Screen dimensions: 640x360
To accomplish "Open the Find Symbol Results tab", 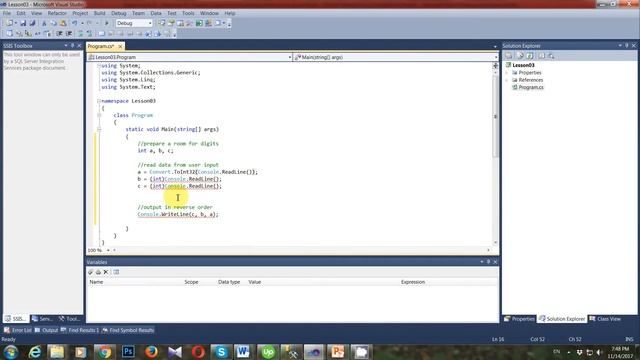I will coord(128,330).
